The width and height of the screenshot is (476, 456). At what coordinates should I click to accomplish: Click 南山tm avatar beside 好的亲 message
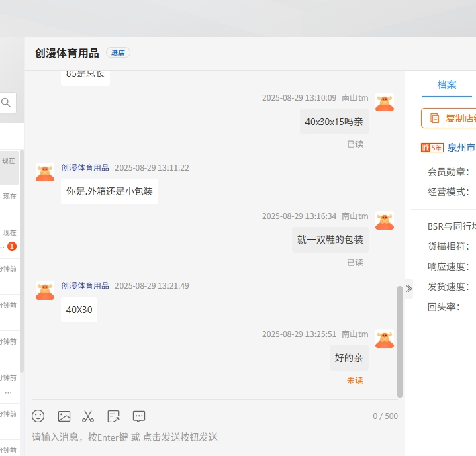[x=385, y=338]
